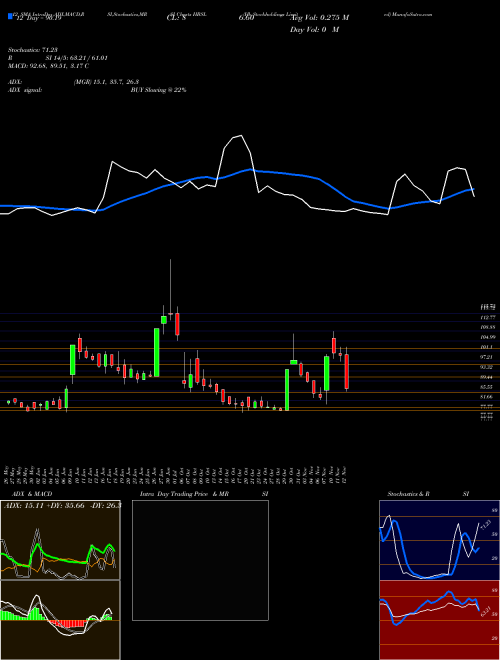Image resolution: width=500 pixels, height=660 pixels.
Task: Select the 'ADX: 15.11 +DY: 35.66 -DY: 26.3' label
Action: [x=63, y=505]
